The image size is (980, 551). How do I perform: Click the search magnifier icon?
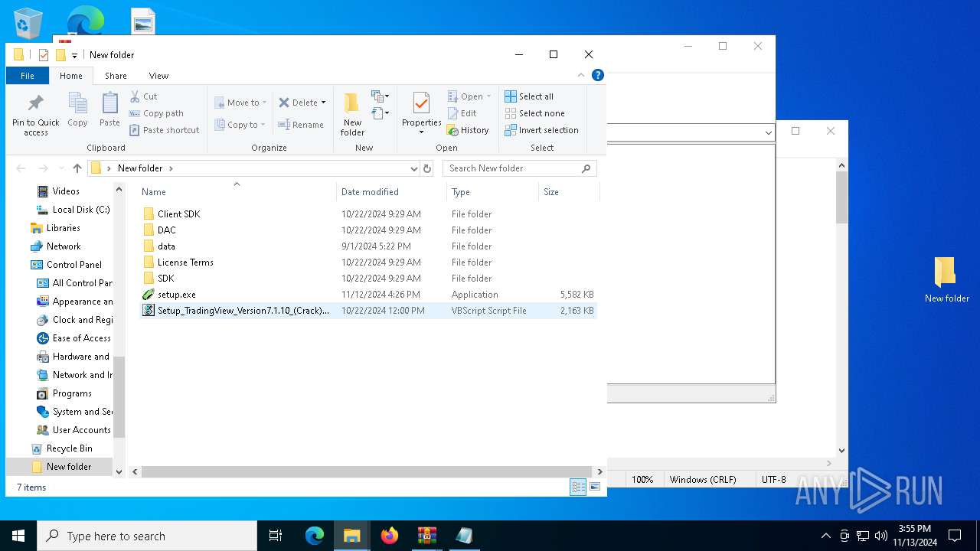[x=586, y=168]
